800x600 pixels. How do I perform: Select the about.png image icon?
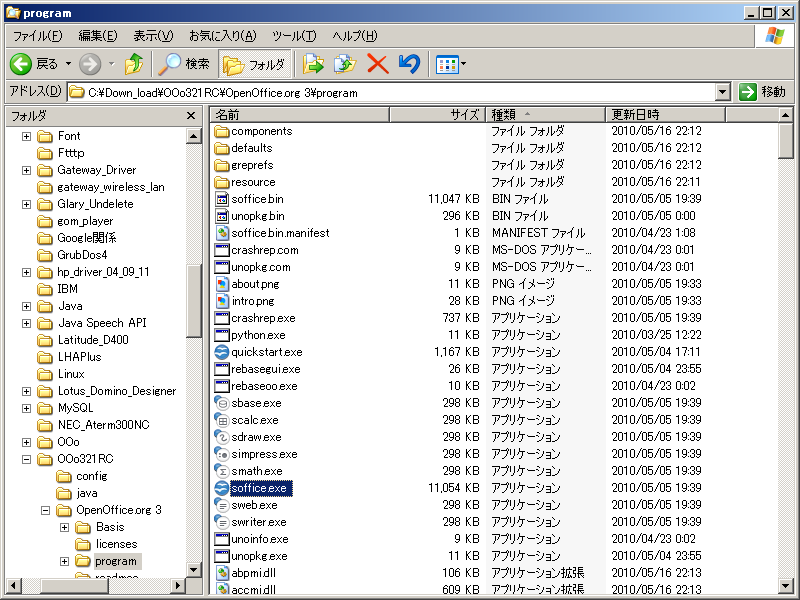pyautogui.click(x=221, y=284)
